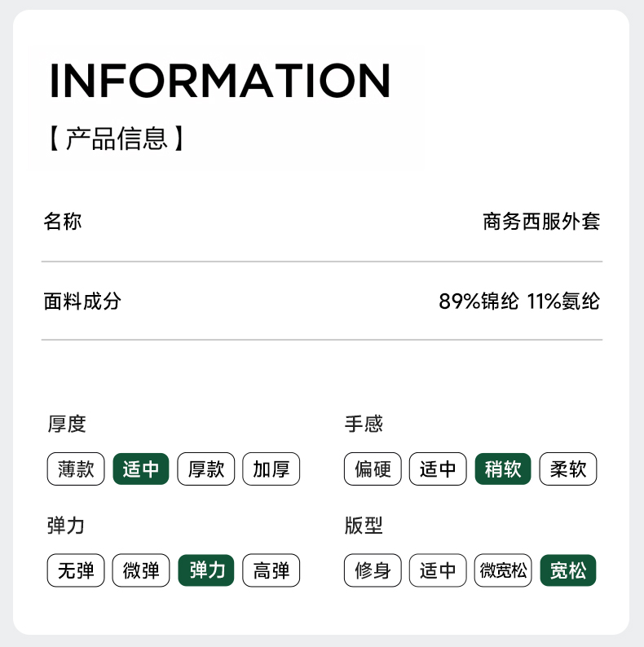Image resolution: width=644 pixels, height=647 pixels.
Task: Pick 高弹 under 弹力
Action: 271,570
